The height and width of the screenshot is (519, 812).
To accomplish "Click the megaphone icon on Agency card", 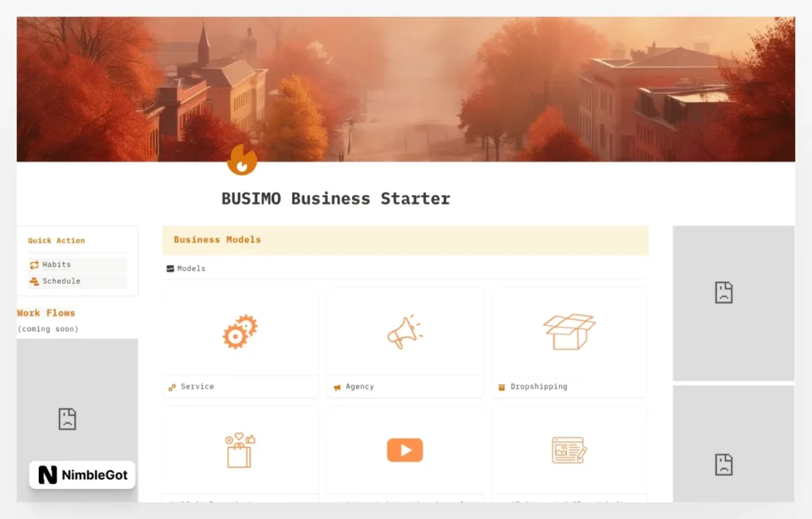I will [404, 332].
